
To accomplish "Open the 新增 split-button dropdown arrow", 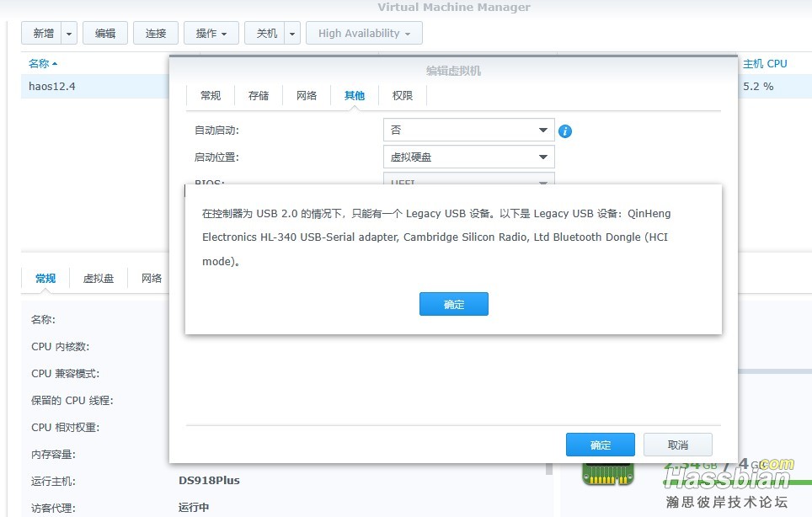I will (69, 34).
